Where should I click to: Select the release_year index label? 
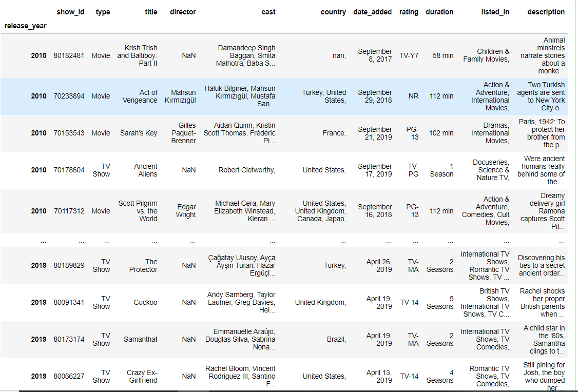pos(26,26)
